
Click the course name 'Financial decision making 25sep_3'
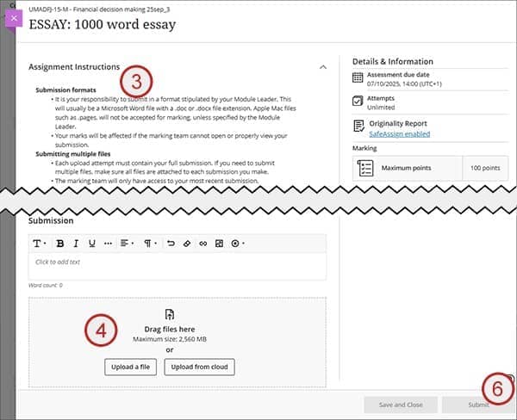pyautogui.click(x=121, y=9)
